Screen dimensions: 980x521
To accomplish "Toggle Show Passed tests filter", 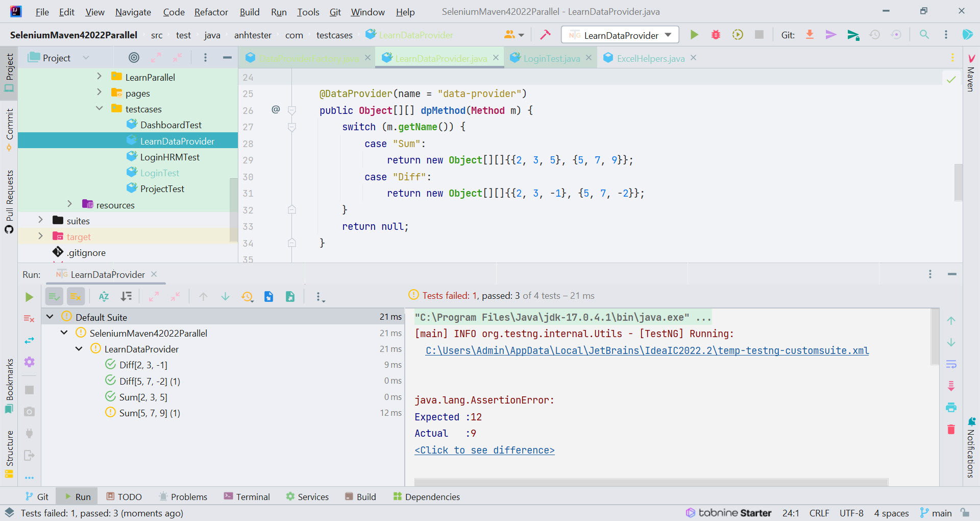I will click(54, 296).
